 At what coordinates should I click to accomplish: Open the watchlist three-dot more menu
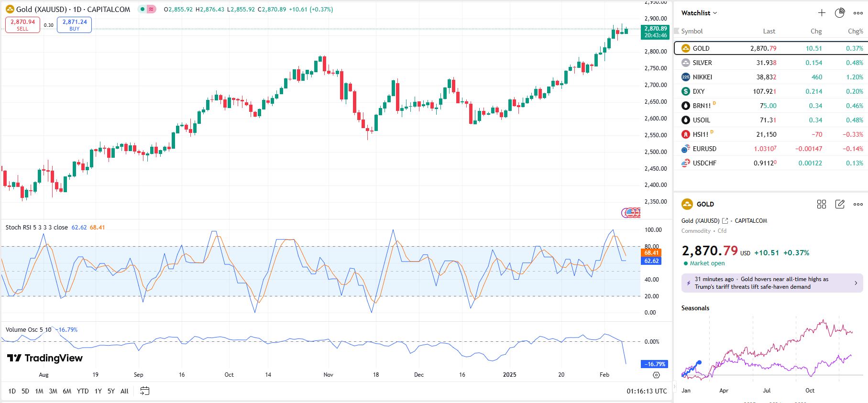(x=858, y=13)
